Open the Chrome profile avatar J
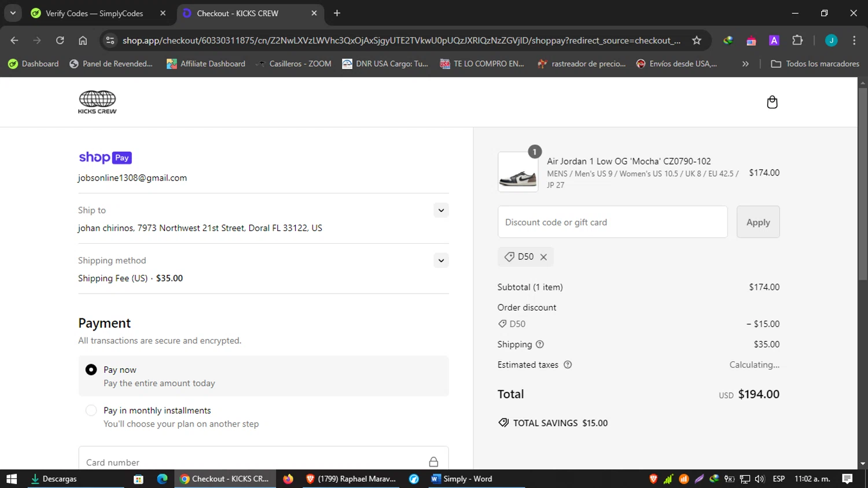This screenshot has height=488, width=868. click(832, 41)
